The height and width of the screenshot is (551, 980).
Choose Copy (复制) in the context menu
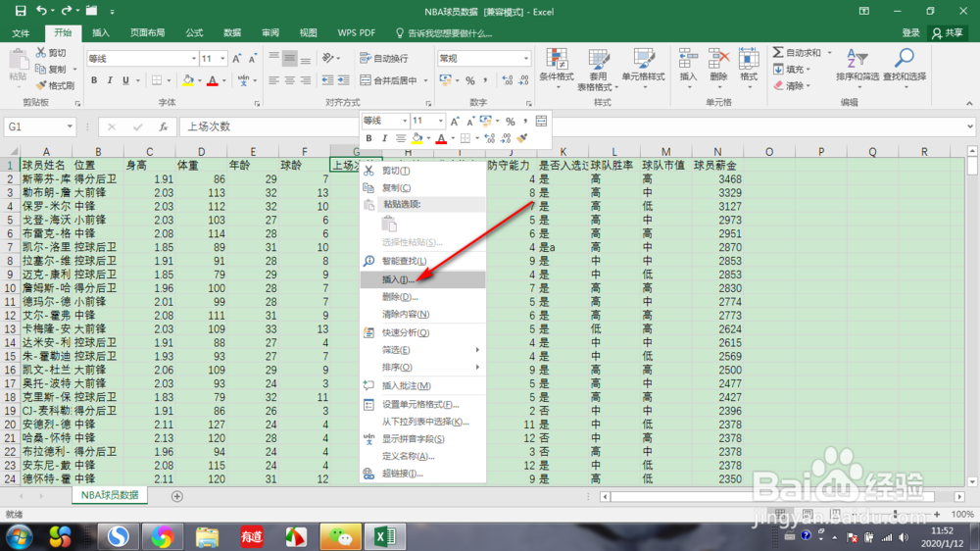[422, 187]
